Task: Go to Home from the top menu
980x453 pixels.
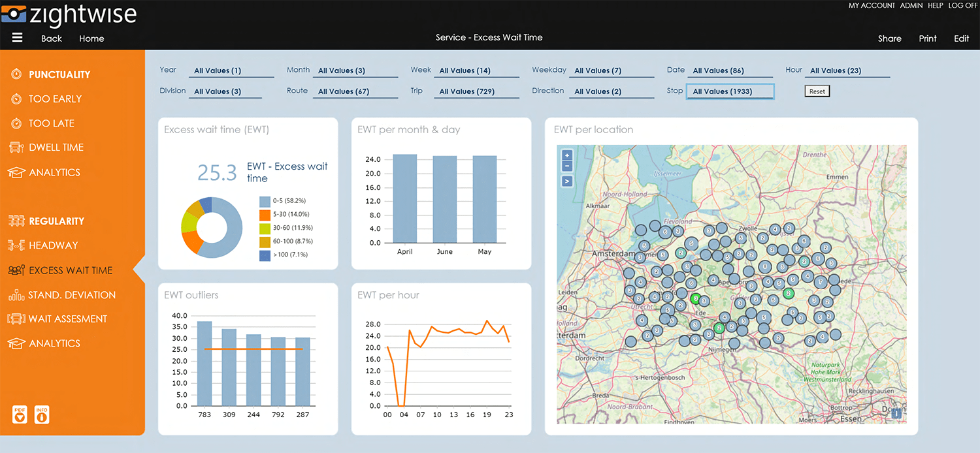Action: coord(91,39)
